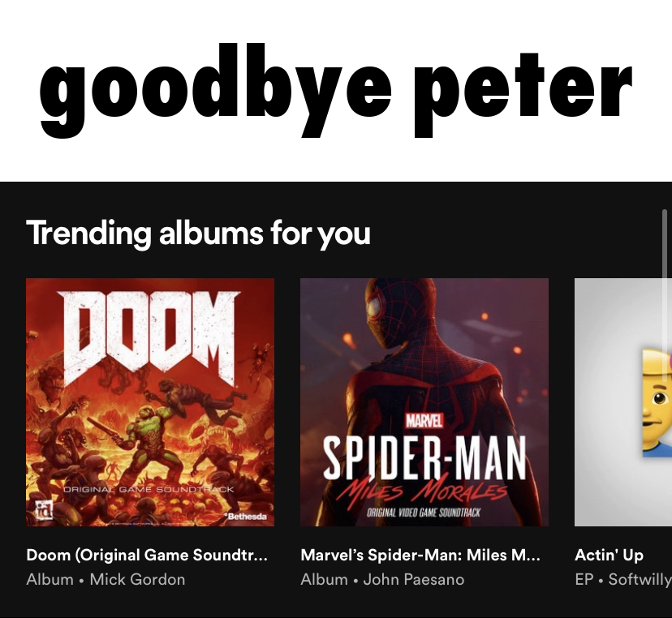The width and height of the screenshot is (672, 618).
Task: Click the id Software logo on Doom cover
Action: (44, 509)
